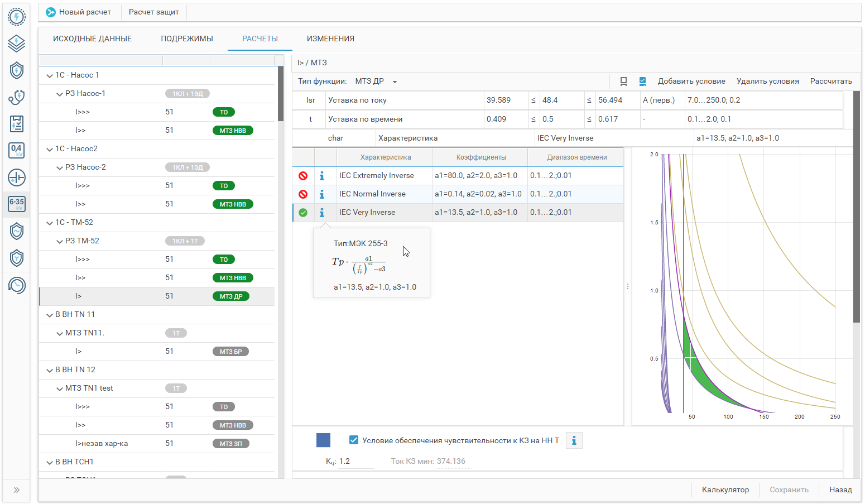This screenshot has height=504, width=865.
Task: Click the splitter handle beside the chart
Action: pyautogui.click(x=628, y=286)
